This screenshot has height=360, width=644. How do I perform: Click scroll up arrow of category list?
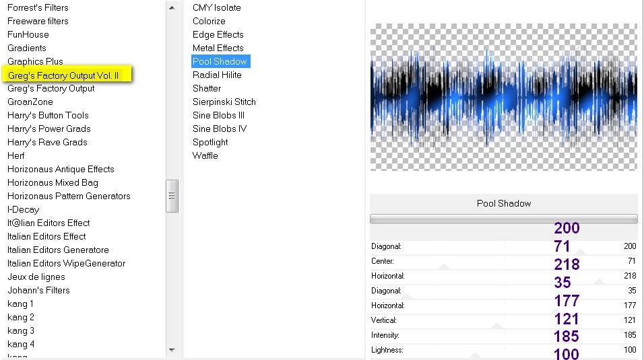click(172, 7)
